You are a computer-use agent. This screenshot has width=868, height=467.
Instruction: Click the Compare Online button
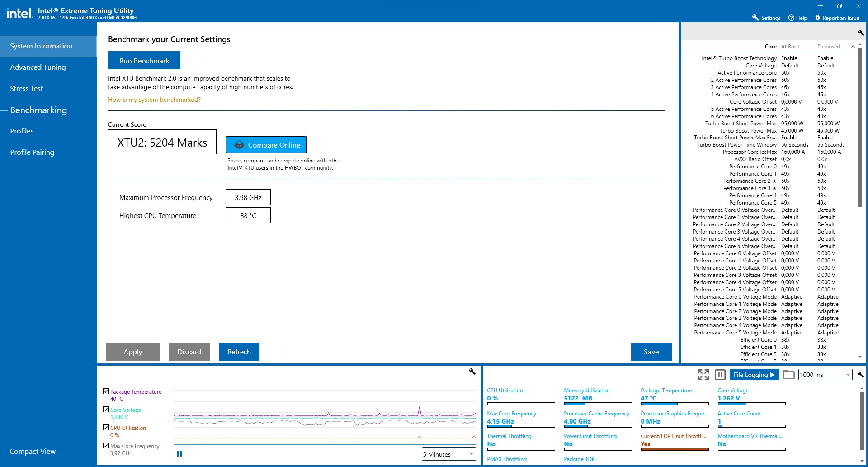click(x=266, y=145)
